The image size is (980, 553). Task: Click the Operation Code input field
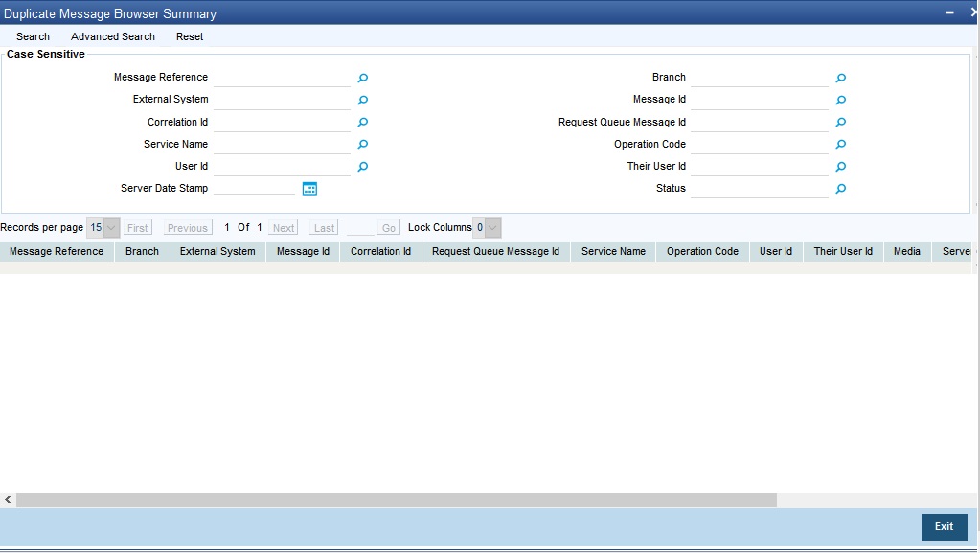click(x=760, y=144)
